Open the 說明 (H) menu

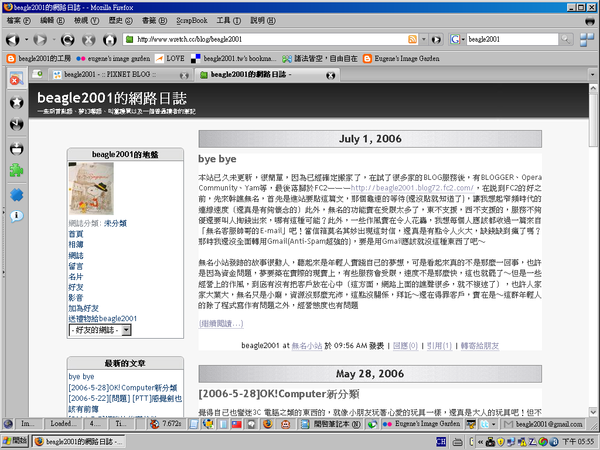pos(263,21)
